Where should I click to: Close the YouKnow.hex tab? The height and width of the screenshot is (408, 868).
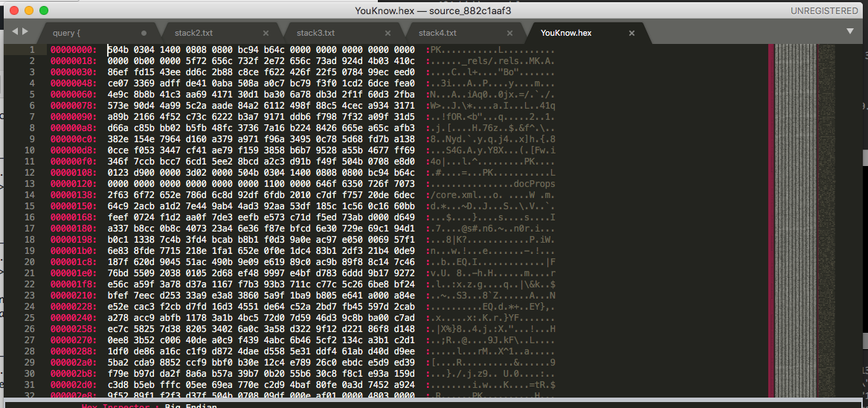(631, 34)
